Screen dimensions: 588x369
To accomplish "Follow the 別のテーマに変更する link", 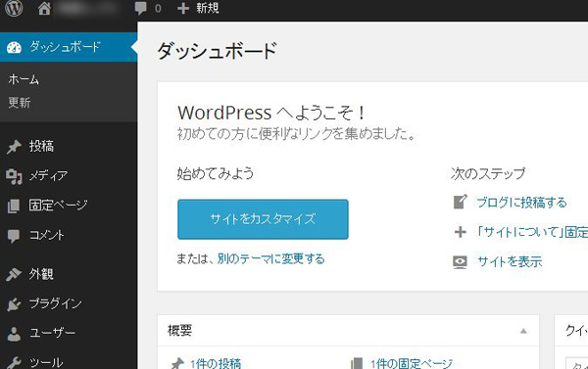I will tap(271, 258).
